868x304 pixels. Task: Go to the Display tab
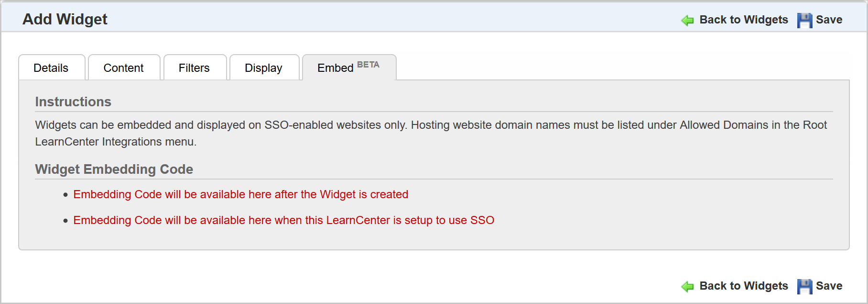click(263, 68)
